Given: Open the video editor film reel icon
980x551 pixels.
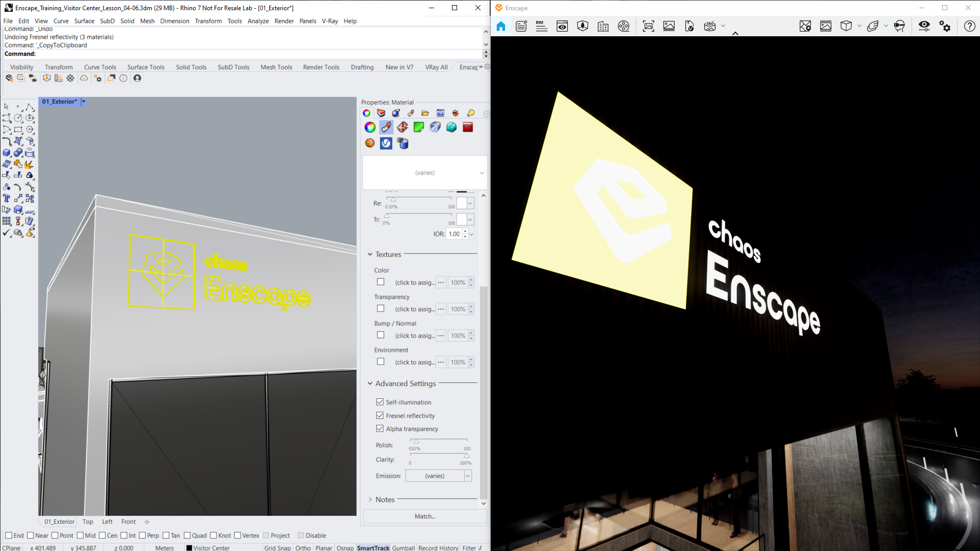Looking at the screenshot, I should [x=624, y=26].
